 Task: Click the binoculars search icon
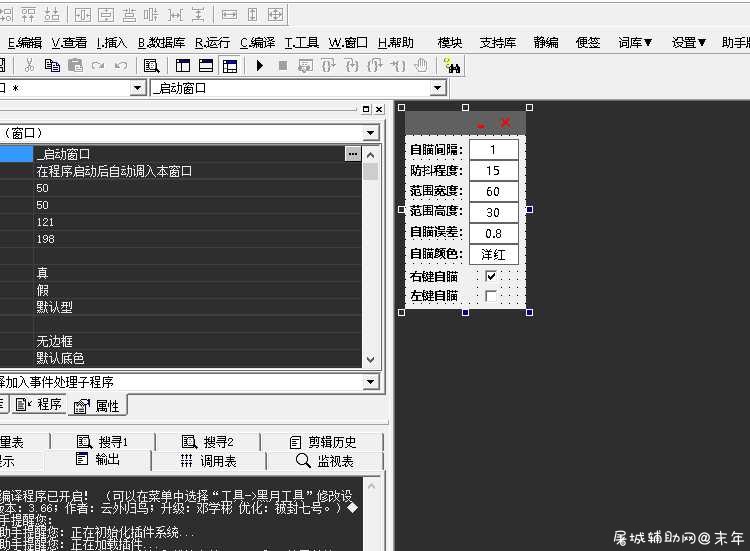[452, 66]
